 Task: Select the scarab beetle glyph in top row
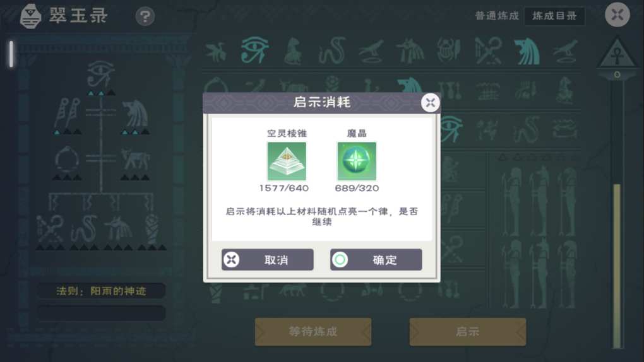(448, 50)
